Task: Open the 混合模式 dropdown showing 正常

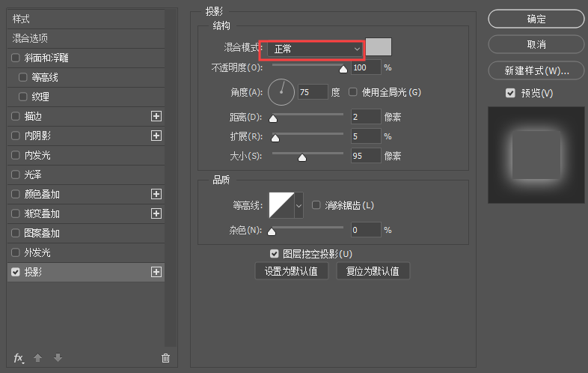Action: (x=315, y=49)
